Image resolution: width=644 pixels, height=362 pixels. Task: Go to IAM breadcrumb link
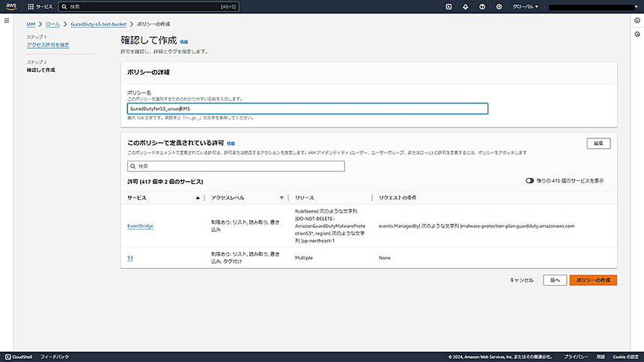point(31,24)
